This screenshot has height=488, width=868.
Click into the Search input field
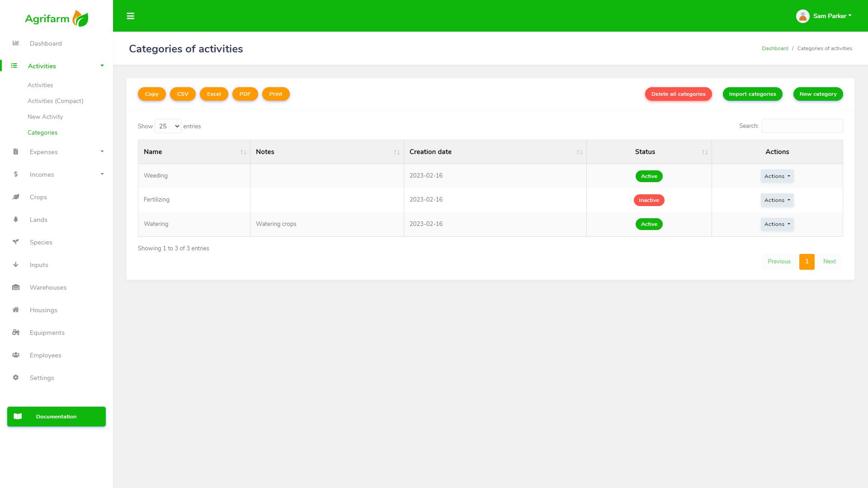click(x=802, y=126)
